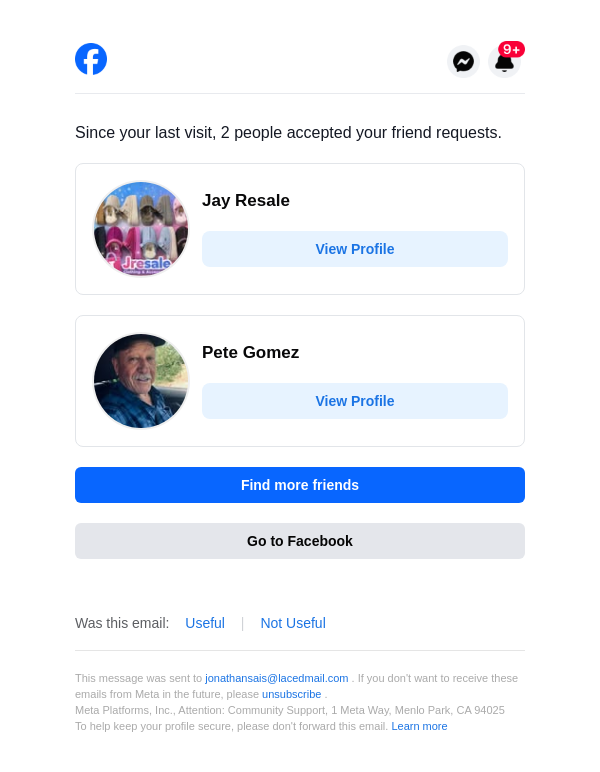Click the Facebook logo icon
The image size is (600, 772).
91,59
